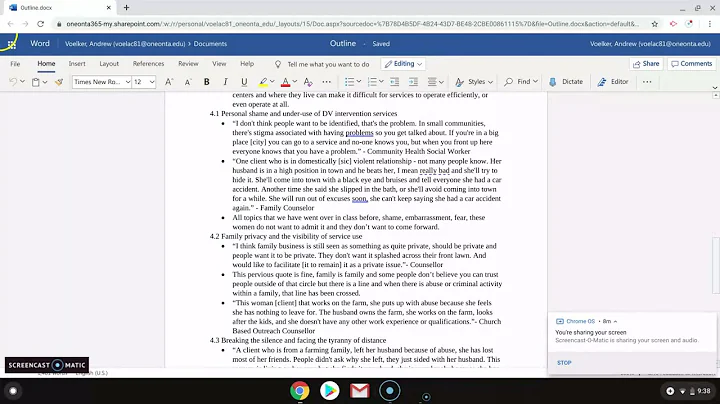Expand numbering library dropdown arrow
The height and width of the screenshot is (404, 720).
(381, 82)
